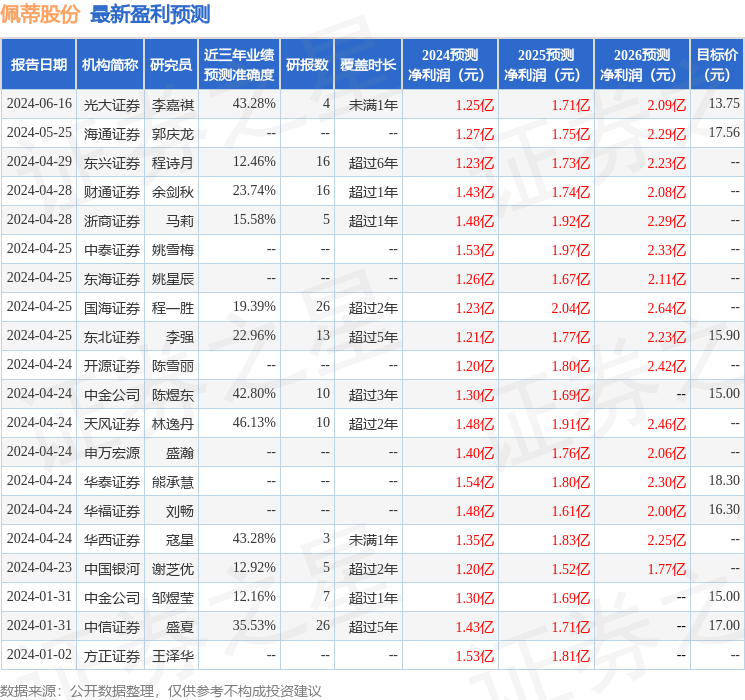Image resolution: width=745 pixels, height=700 pixels.
Task: Click the 2024-04-23 report date
Action: pyautogui.click(x=39, y=567)
